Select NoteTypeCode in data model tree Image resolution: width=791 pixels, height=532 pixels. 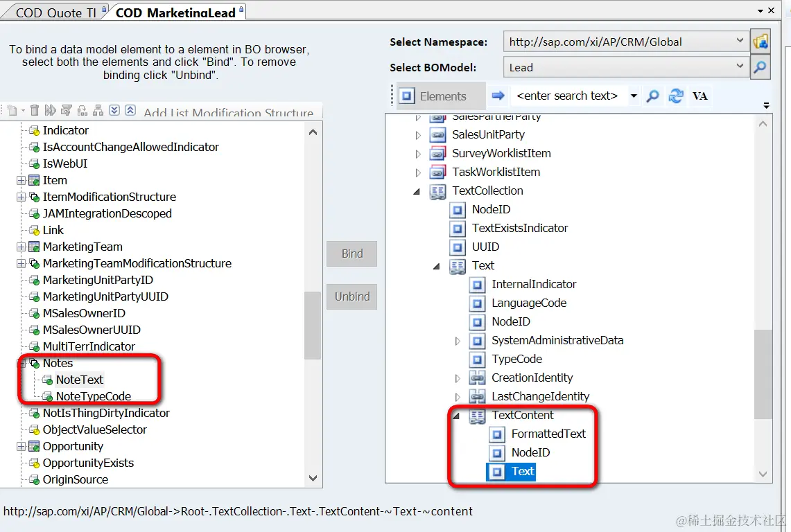tap(94, 396)
